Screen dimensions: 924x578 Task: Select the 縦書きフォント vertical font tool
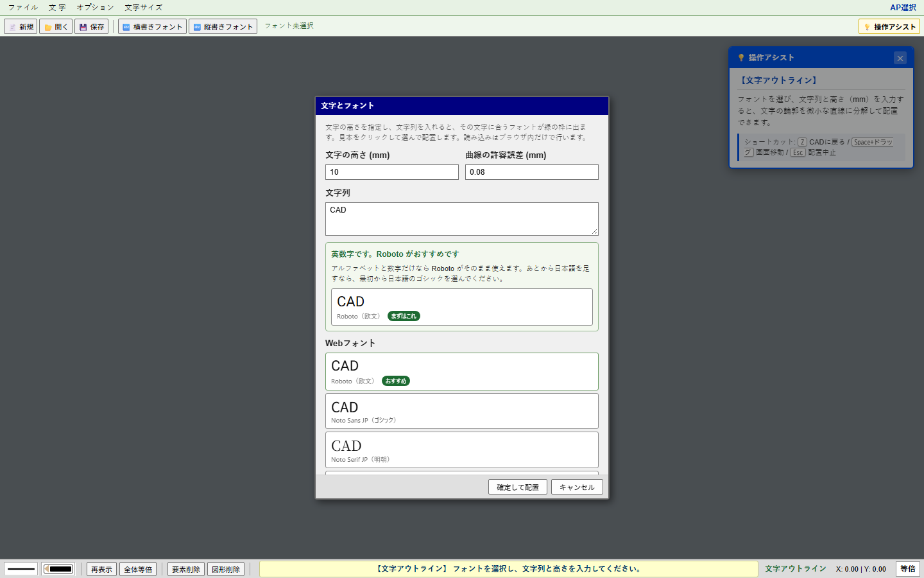(223, 26)
